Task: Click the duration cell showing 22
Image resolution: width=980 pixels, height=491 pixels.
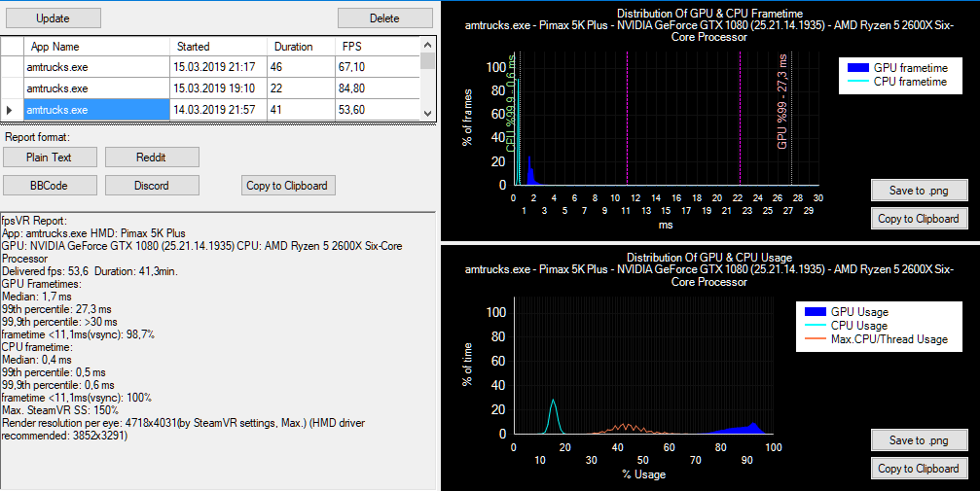Action: (302, 88)
